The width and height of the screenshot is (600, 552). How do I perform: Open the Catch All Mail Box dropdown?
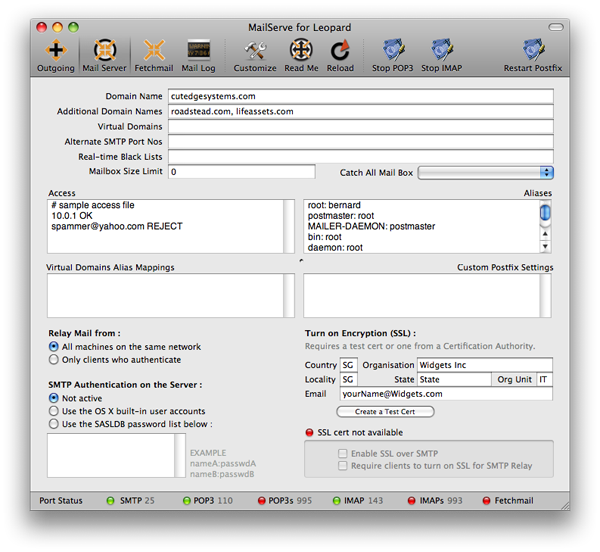click(x=485, y=173)
